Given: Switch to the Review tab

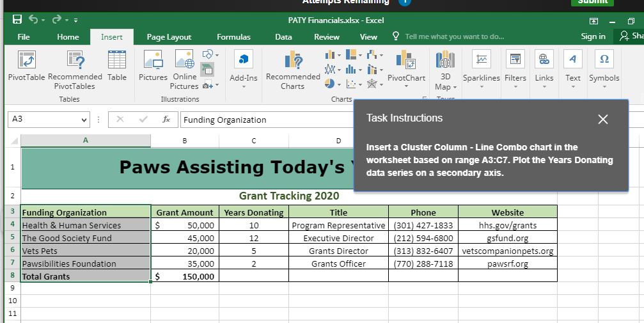Looking at the screenshot, I should click(327, 36).
